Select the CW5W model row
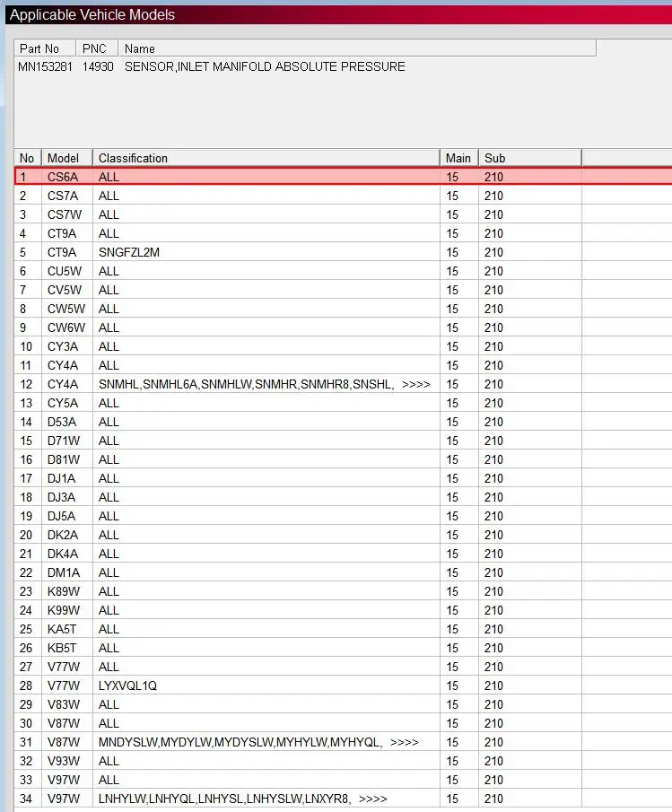 (344, 309)
